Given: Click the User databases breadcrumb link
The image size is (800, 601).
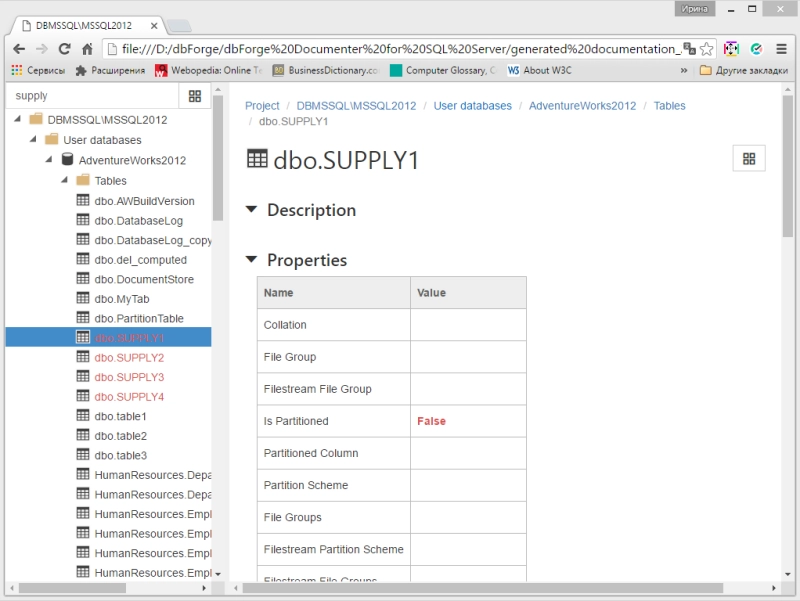Looking at the screenshot, I should [x=472, y=106].
